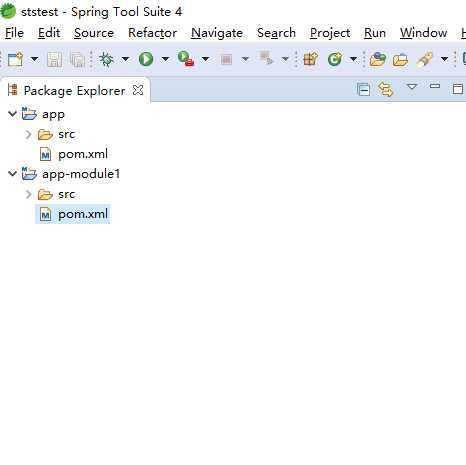Minimize the Package Explorer view
Screen dimensions: 466x465
pyautogui.click(x=435, y=86)
